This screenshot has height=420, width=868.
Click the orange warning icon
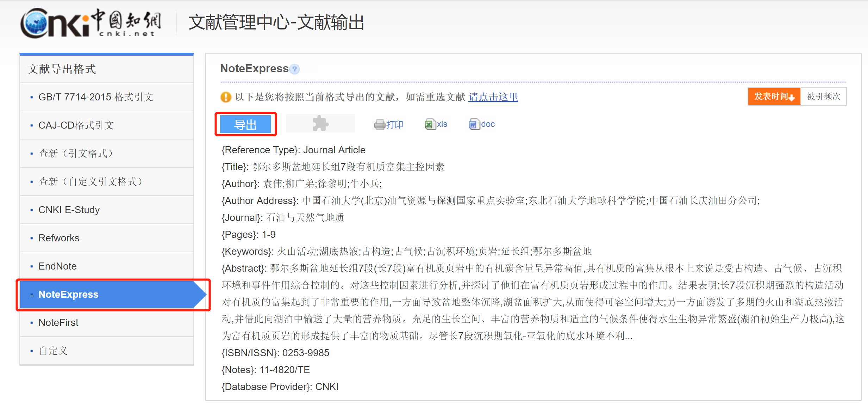(x=226, y=97)
